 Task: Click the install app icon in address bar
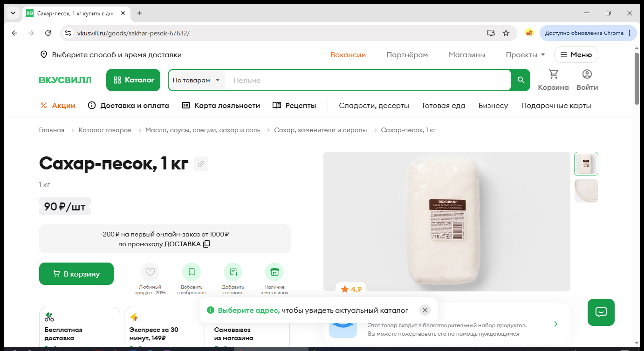491,33
